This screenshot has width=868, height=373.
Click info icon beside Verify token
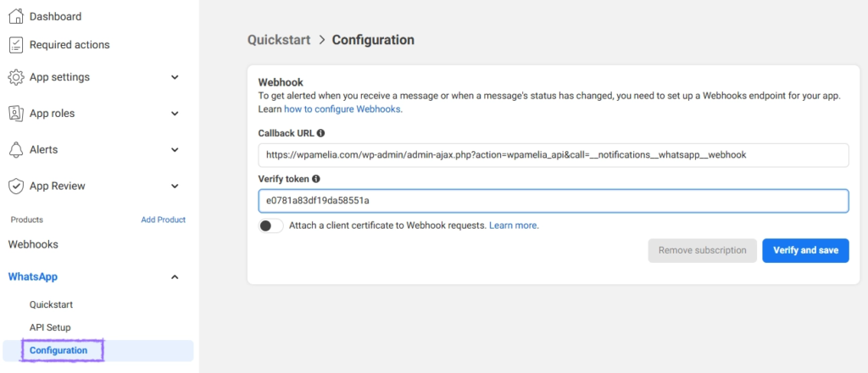point(316,180)
